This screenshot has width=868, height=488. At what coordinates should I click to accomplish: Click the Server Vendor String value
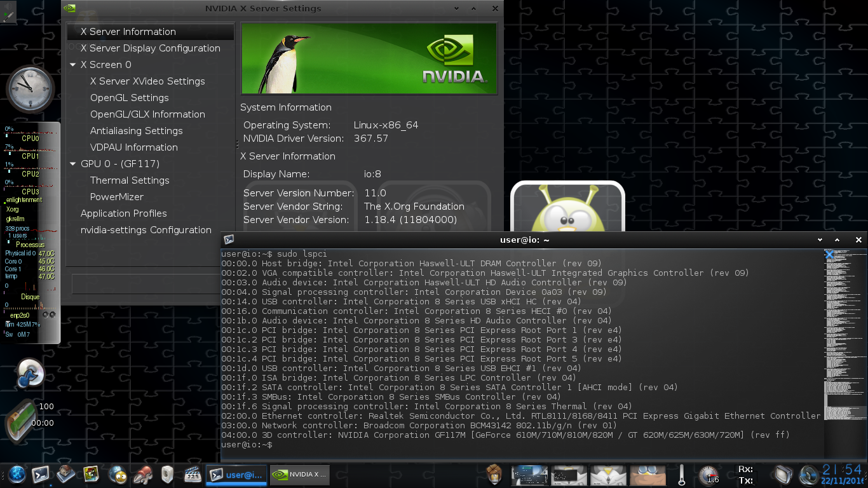click(x=414, y=207)
